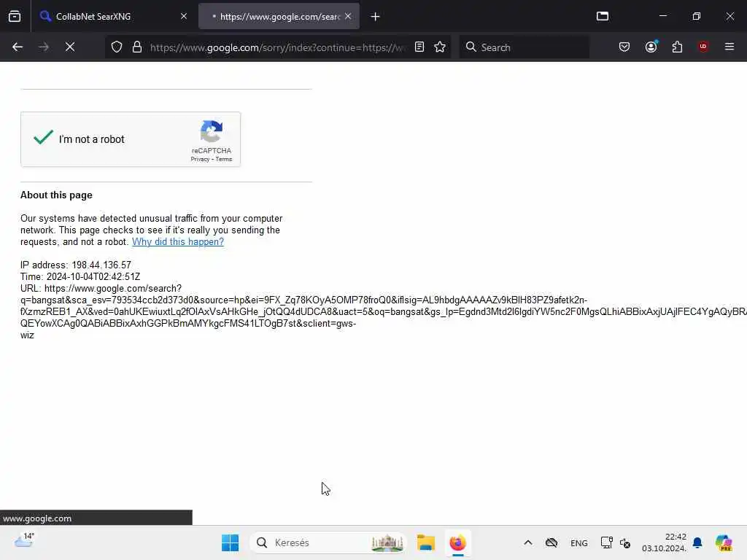The width and height of the screenshot is (747, 560).
Task: Select the google.com search tab
Action: (x=279, y=16)
